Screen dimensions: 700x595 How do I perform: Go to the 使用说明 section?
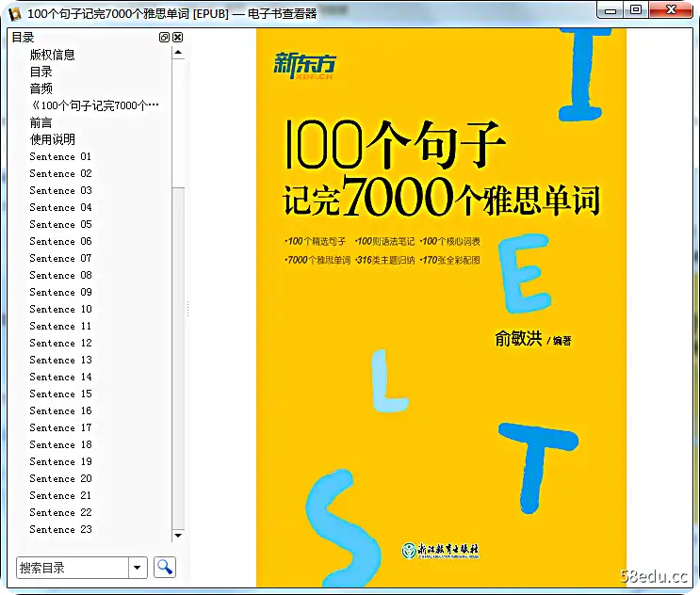pyautogui.click(x=52, y=139)
